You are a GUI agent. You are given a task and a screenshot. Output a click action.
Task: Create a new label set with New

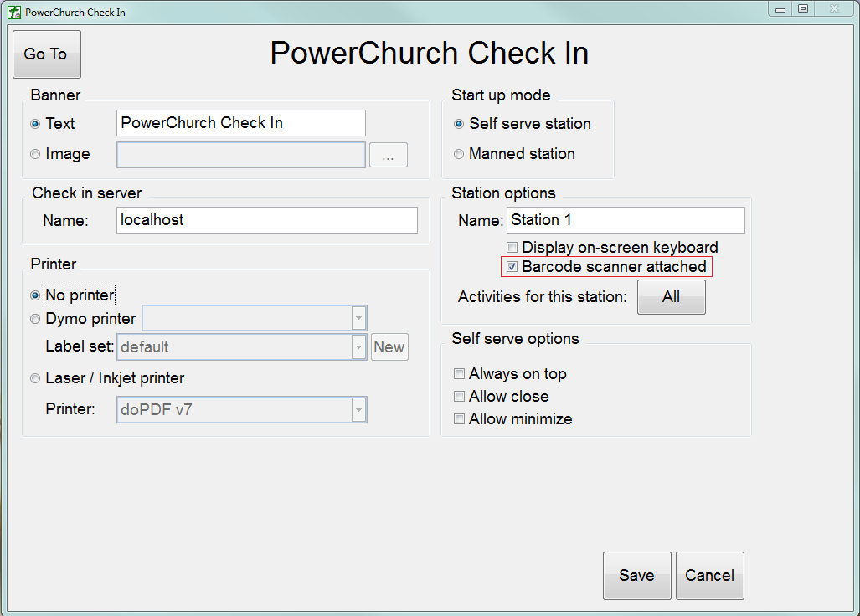(x=389, y=346)
